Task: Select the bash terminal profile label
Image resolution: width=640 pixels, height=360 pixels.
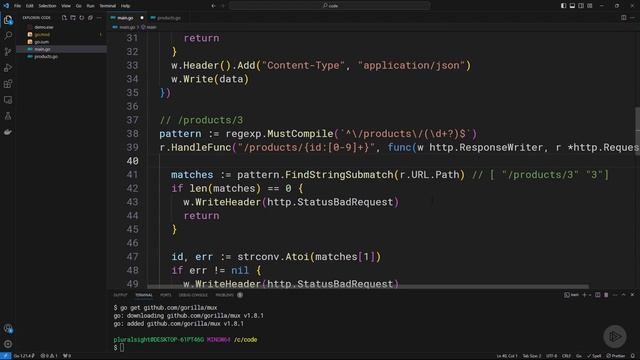Action: click(x=571, y=295)
